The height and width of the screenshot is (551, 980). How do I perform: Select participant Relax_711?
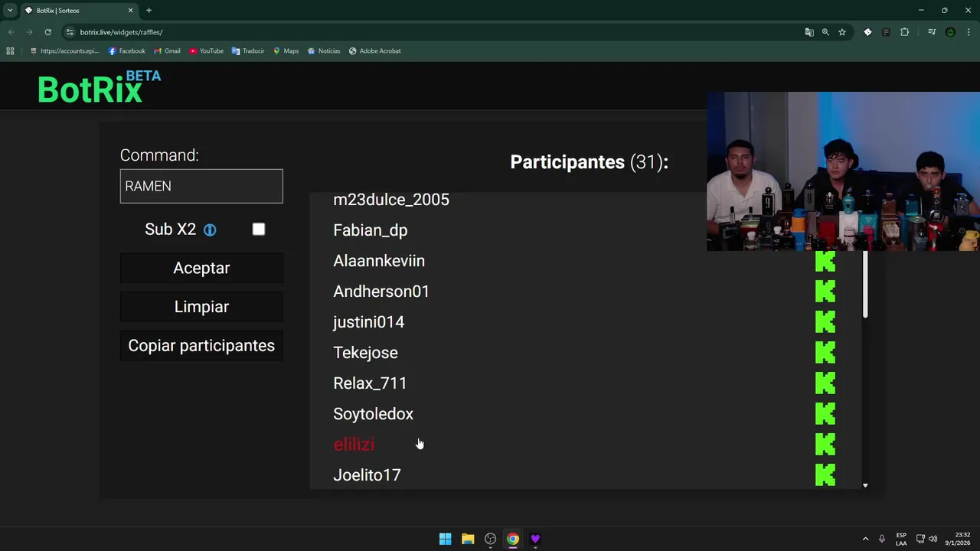click(370, 383)
